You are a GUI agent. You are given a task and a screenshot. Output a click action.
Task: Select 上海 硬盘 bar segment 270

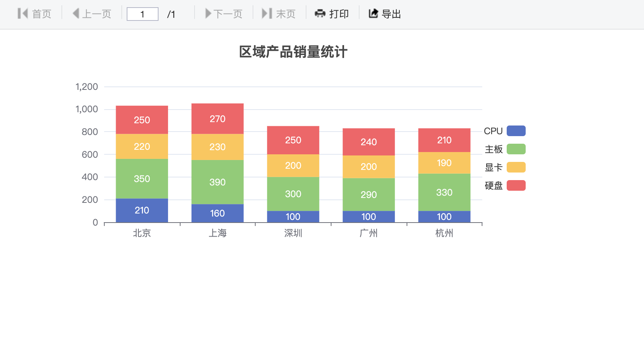coord(217,119)
